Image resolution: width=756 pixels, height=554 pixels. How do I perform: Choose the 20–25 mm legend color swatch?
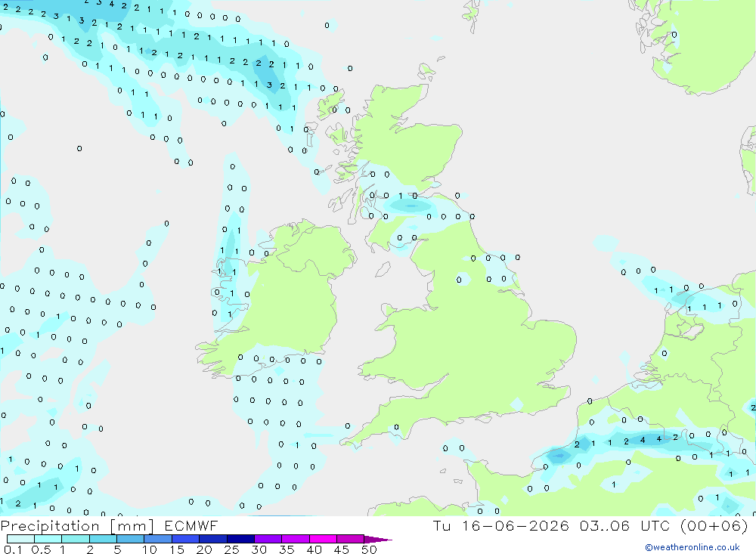point(213,539)
